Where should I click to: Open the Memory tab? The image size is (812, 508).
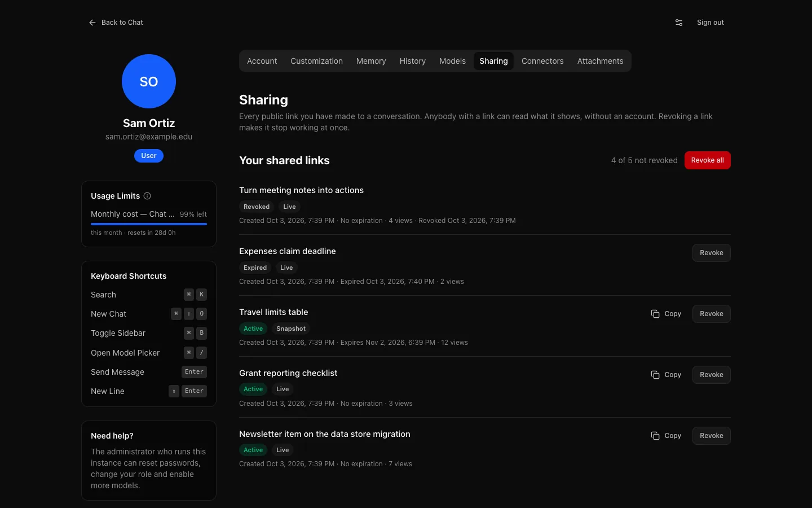point(371,61)
